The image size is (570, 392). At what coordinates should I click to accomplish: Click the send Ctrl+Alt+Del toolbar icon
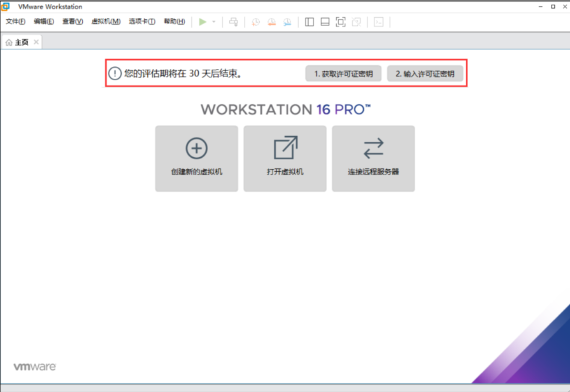click(233, 22)
